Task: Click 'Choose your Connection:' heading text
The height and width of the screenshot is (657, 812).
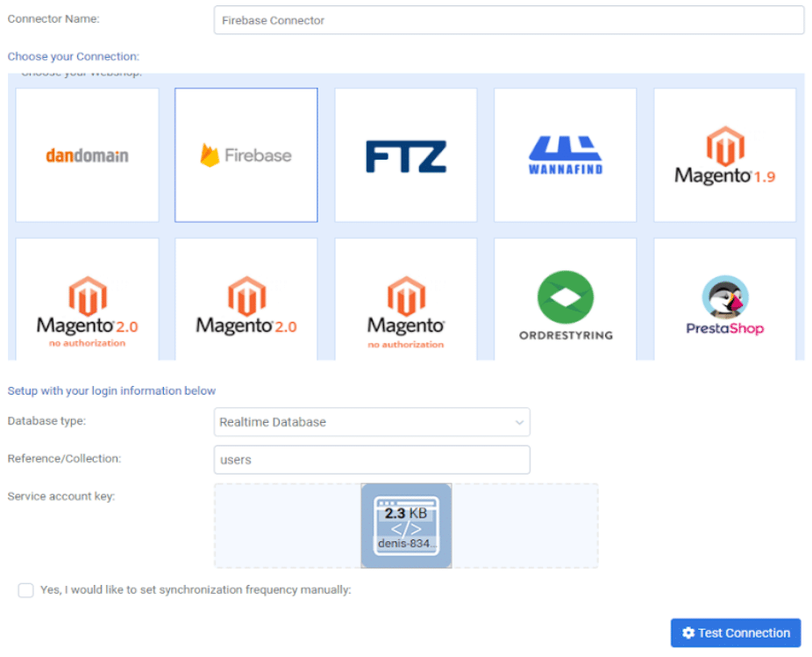Action: pos(74,56)
